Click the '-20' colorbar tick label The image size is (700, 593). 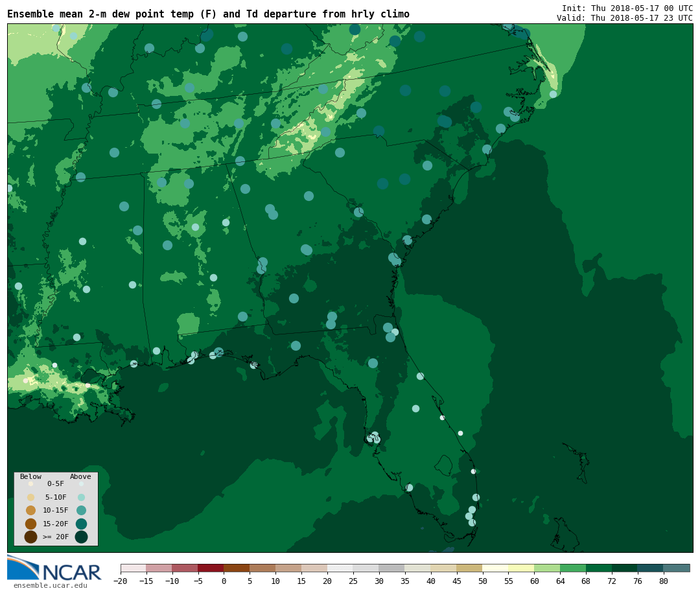121,581
